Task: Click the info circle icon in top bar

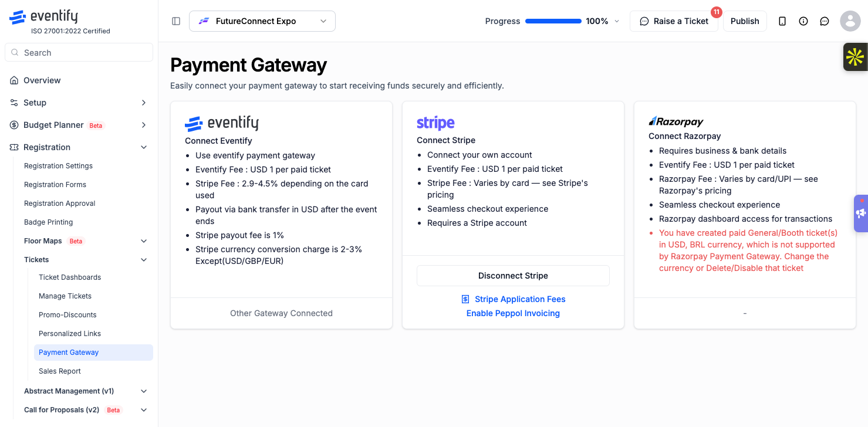Action: click(x=803, y=21)
